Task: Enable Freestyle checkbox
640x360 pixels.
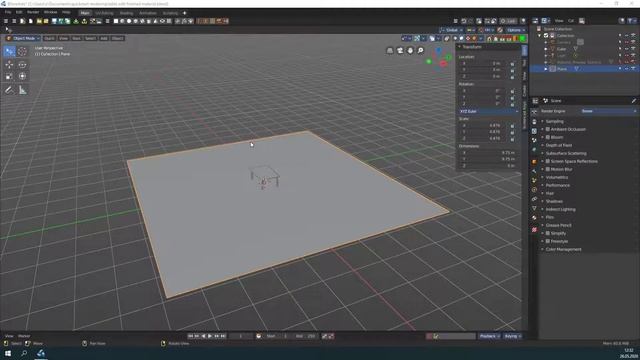Action: click(548, 241)
